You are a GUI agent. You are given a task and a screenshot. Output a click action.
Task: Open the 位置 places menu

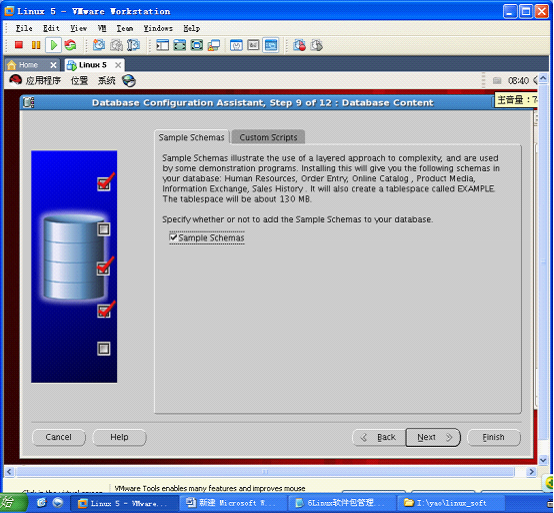[x=79, y=81]
